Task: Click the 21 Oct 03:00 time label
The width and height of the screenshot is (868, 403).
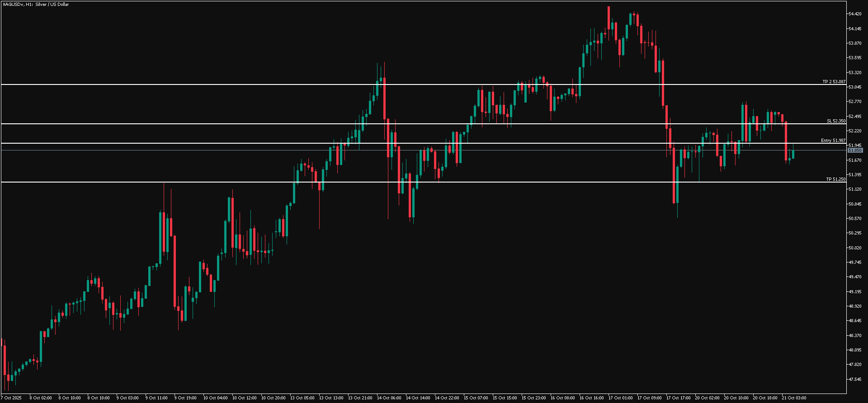Action: point(794,398)
